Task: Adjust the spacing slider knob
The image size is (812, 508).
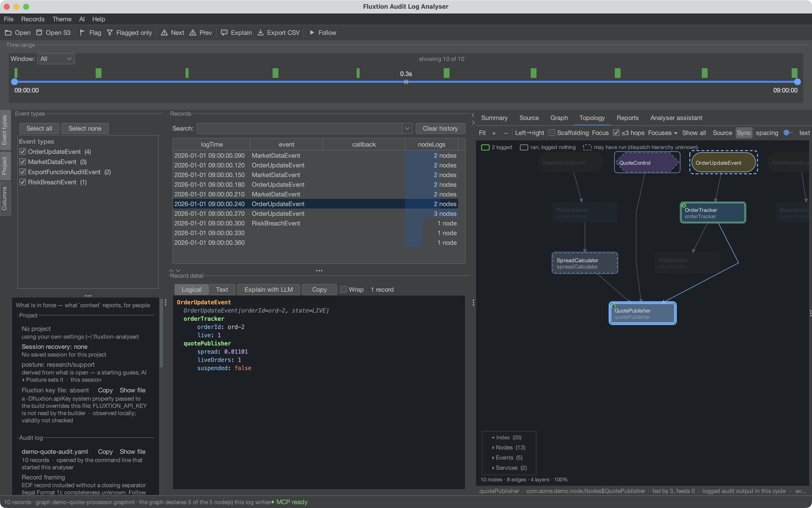Action: (x=786, y=133)
